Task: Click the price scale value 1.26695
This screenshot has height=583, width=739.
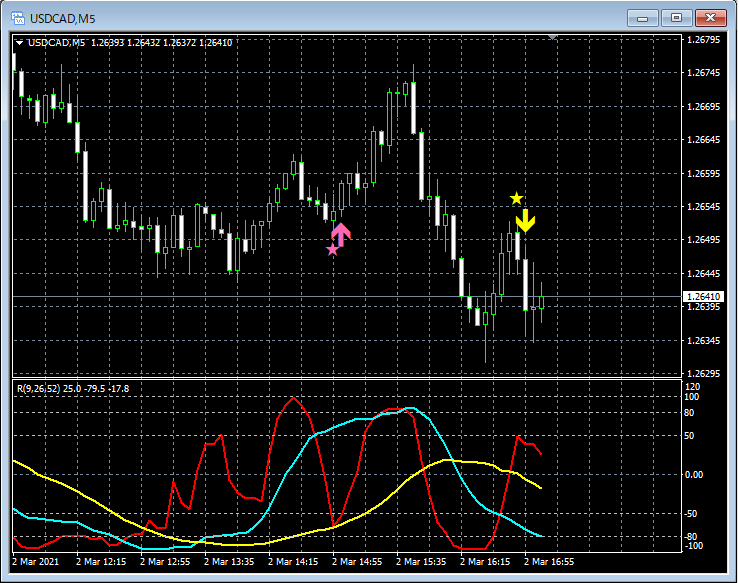Action: coord(704,107)
